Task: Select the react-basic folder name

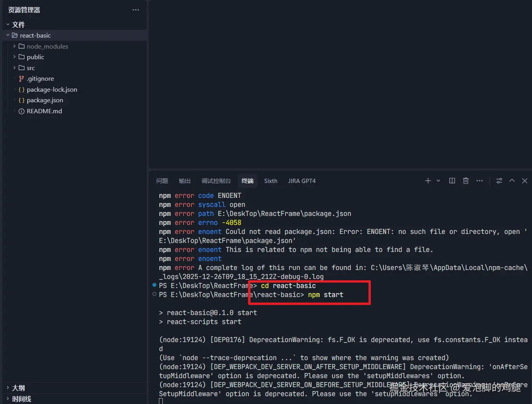Action: point(35,35)
